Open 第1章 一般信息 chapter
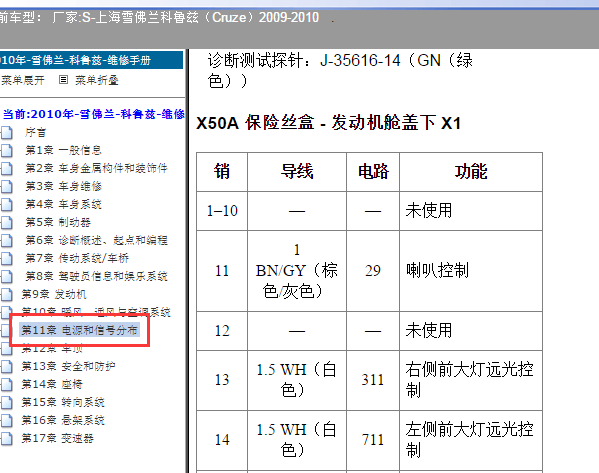 (x=63, y=150)
